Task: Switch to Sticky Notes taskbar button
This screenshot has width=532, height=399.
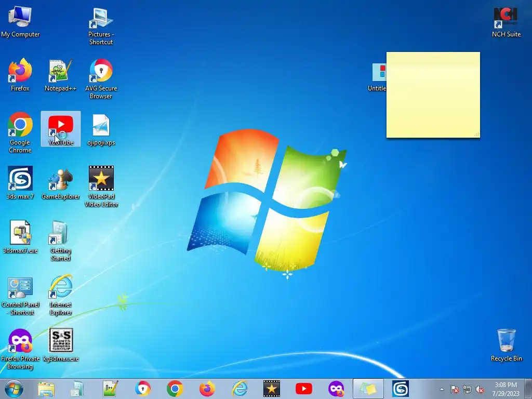Action: tap(368, 389)
